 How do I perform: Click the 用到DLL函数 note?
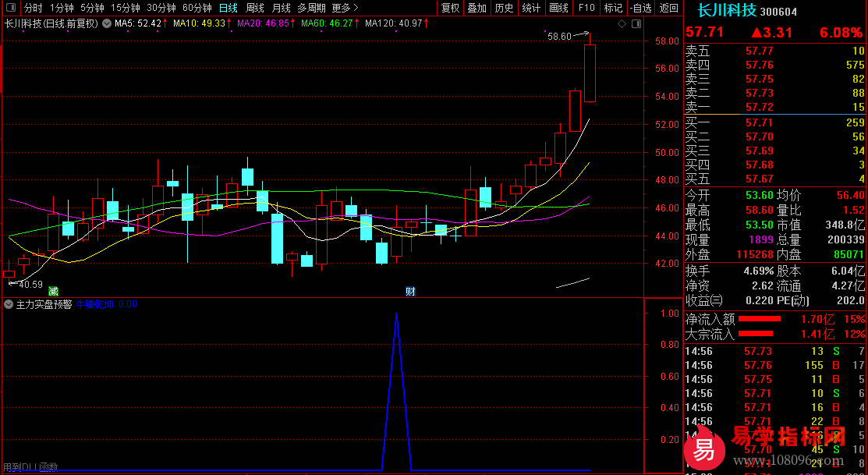[31, 466]
